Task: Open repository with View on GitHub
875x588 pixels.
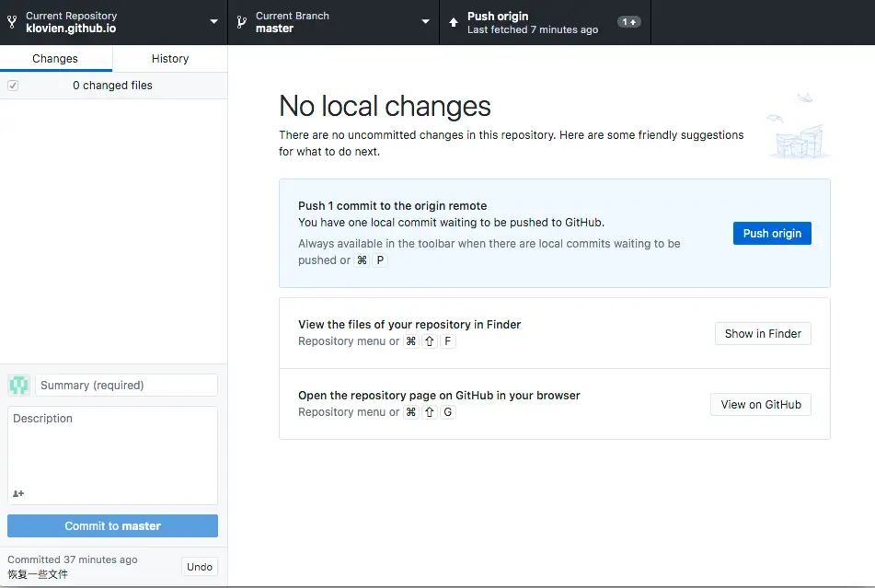Action: coord(761,405)
